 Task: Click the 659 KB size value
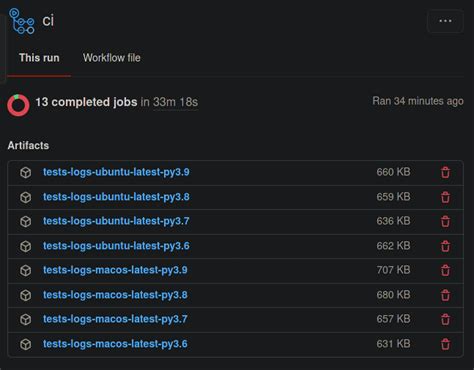(x=393, y=197)
